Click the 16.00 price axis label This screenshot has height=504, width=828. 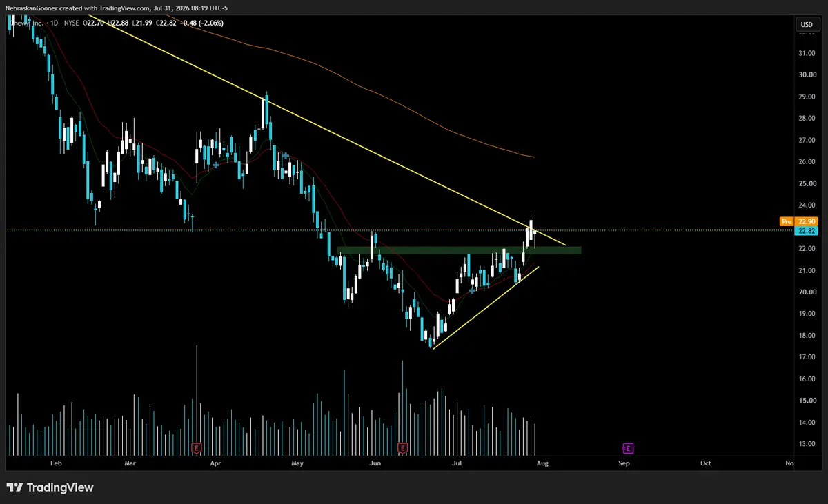[807, 379]
